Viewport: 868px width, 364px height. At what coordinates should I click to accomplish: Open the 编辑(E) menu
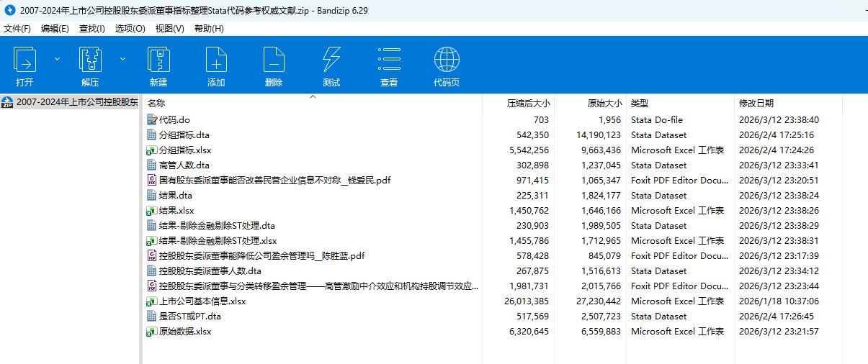point(55,28)
